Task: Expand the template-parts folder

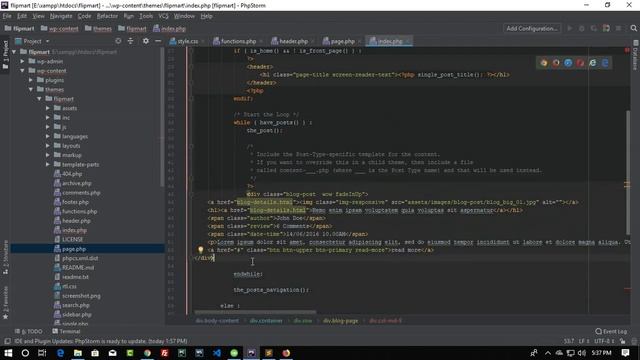Action: (x=48, y=164)
